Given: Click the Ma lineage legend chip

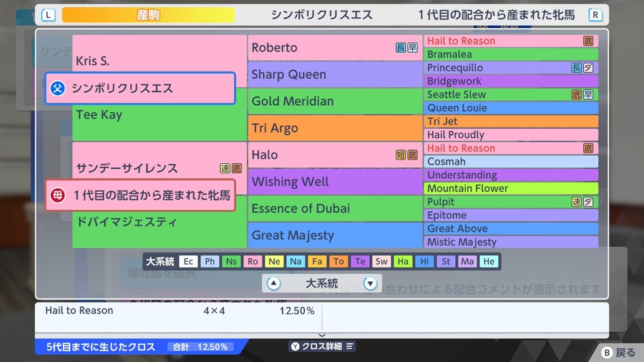Looking at the screenshot, I should click(x=467, y=261).
